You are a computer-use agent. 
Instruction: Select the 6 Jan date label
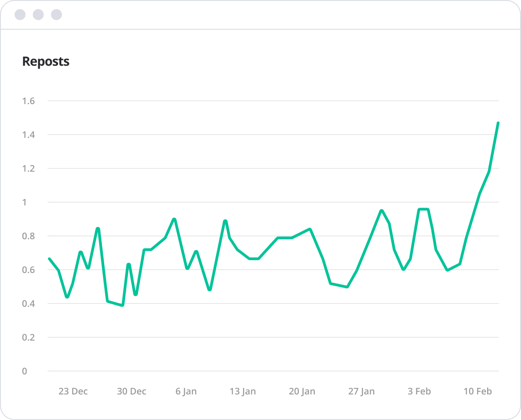coord(186,391)
